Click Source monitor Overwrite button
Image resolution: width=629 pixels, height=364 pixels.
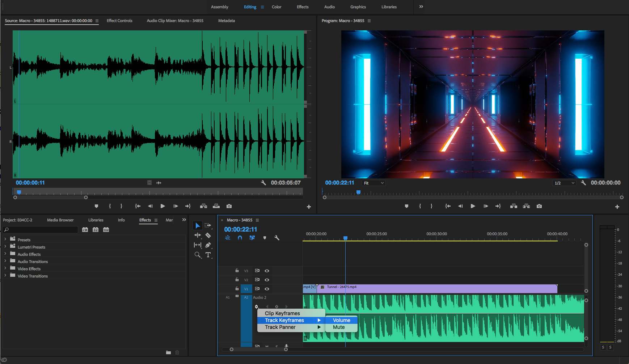pos(216,206)
